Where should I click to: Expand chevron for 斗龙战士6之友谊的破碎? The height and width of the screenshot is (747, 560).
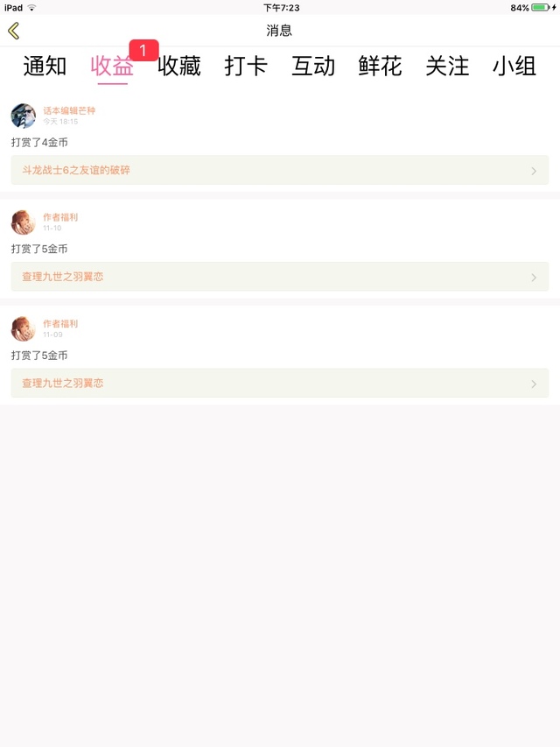click(x=534, y=171)
